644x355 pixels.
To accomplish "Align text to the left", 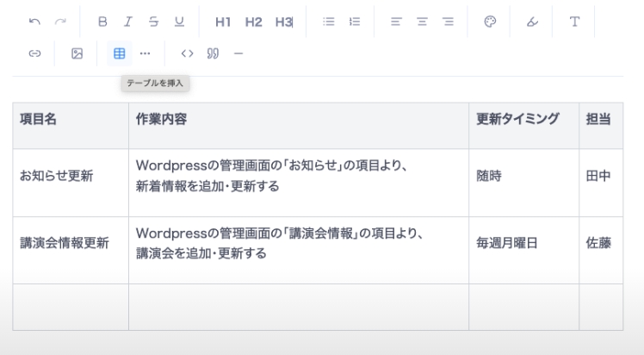I will coord(396,22).
